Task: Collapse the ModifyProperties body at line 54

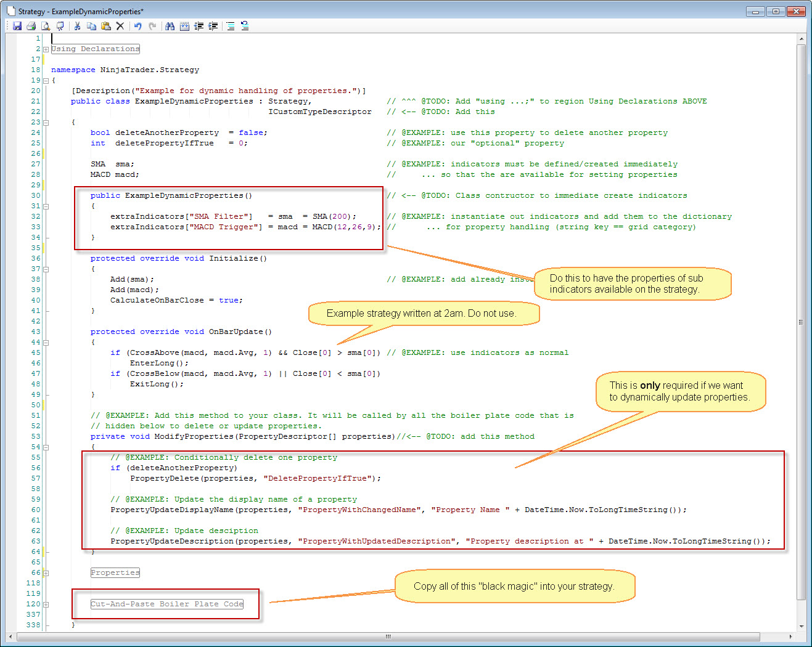Action: 46,447
